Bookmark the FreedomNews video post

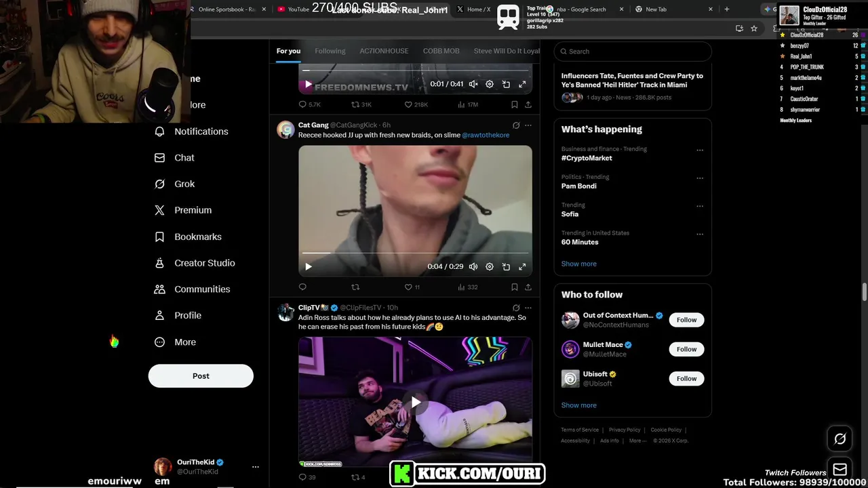514,104
